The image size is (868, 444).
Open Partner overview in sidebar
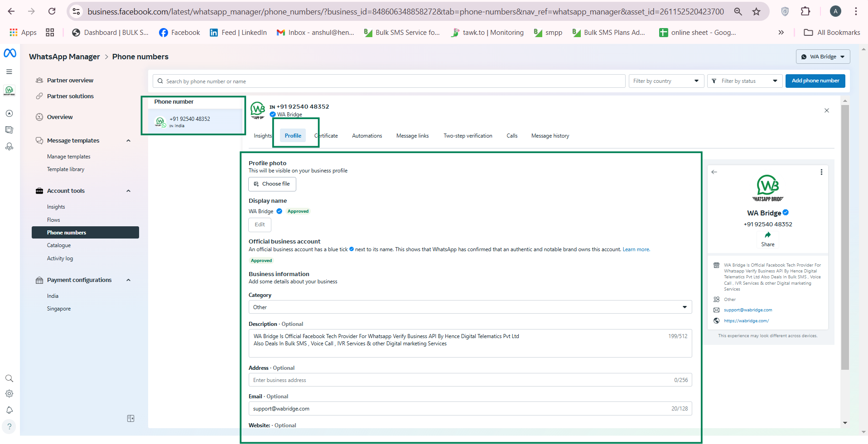pyautogui.click(x=70, y=80)
